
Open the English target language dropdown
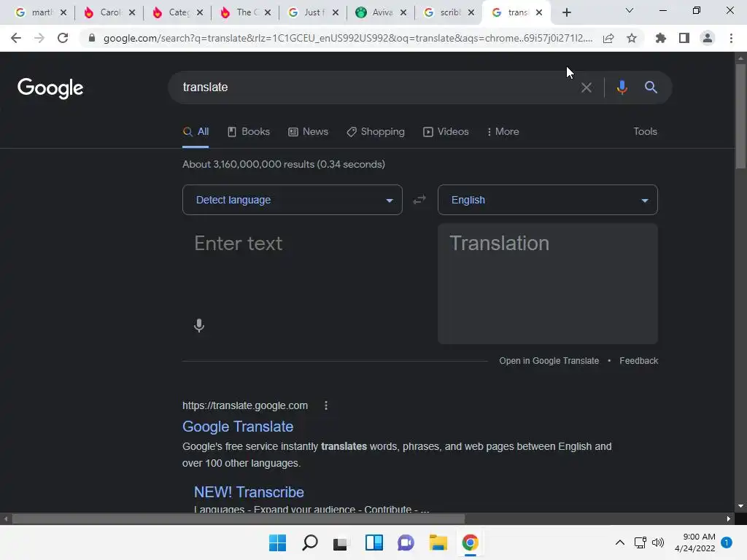[548, 200]
